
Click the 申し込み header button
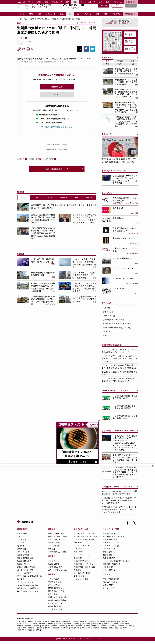(103, 5)
